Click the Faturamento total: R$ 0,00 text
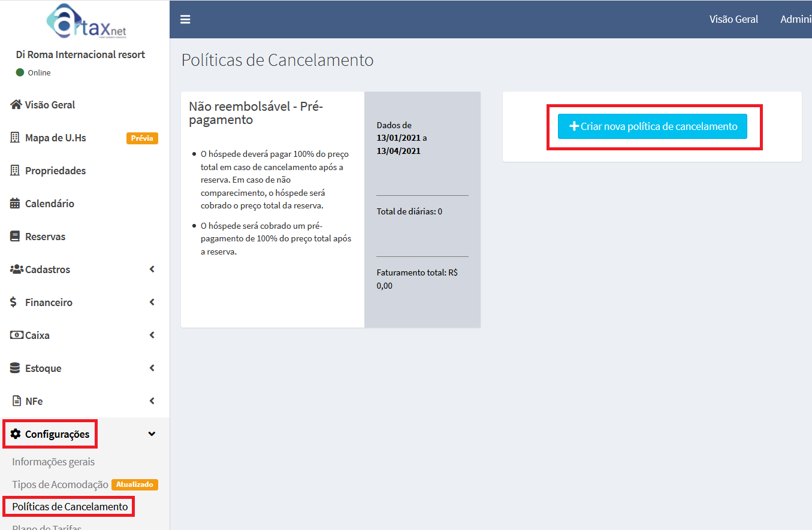Image resolution: width=812 pixels, height=530 pixels. [x=417, y=279]
